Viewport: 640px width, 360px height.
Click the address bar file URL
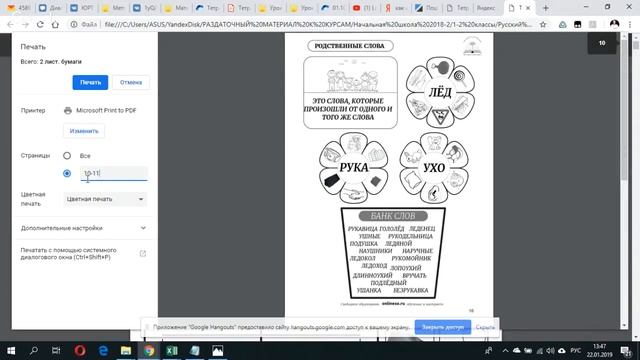pos(318,24)
